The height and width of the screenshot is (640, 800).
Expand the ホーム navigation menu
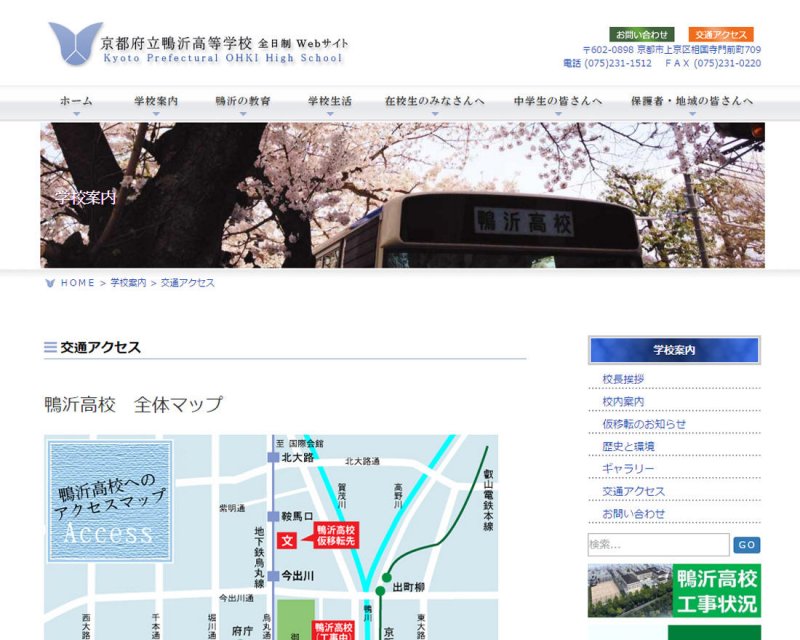76,102
